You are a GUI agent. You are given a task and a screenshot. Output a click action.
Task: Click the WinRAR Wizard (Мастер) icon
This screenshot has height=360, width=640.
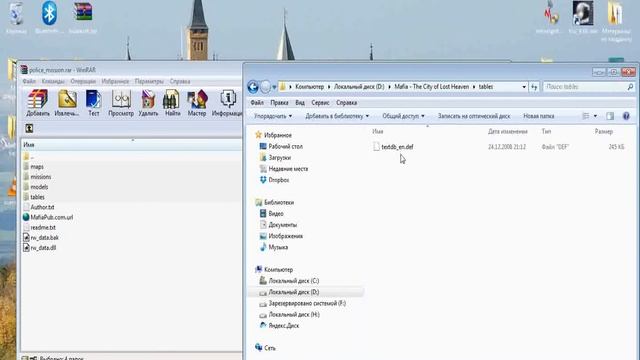197,99
